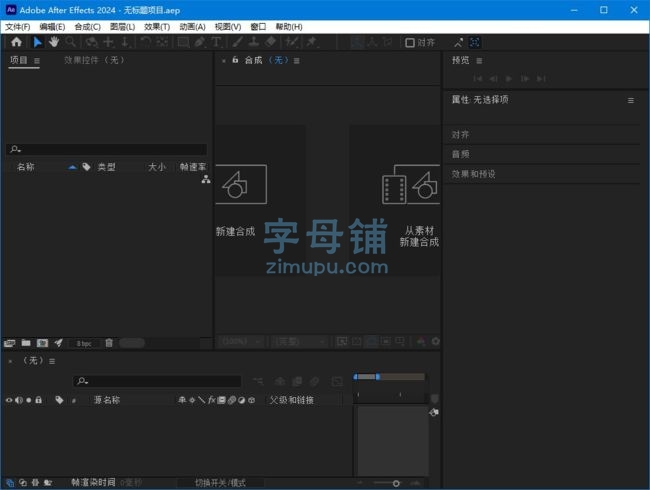Click Interpret Footage icon in Project panel
This screenshot has width=650, height=490.
click(9, 343)
